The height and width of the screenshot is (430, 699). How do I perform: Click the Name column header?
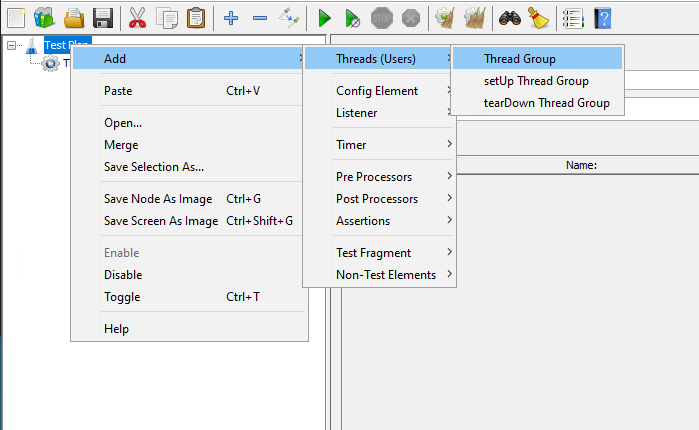(x=581, y=165)
